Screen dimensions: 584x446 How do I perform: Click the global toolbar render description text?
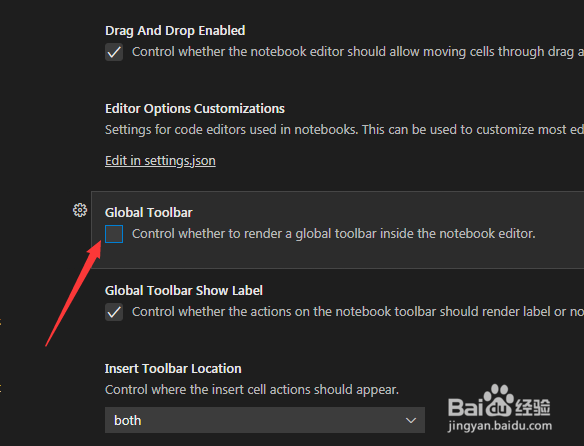click(x=334, y=234)
